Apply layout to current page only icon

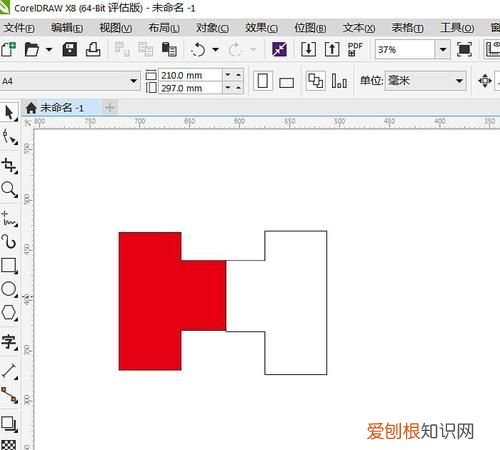pos(339,81)
